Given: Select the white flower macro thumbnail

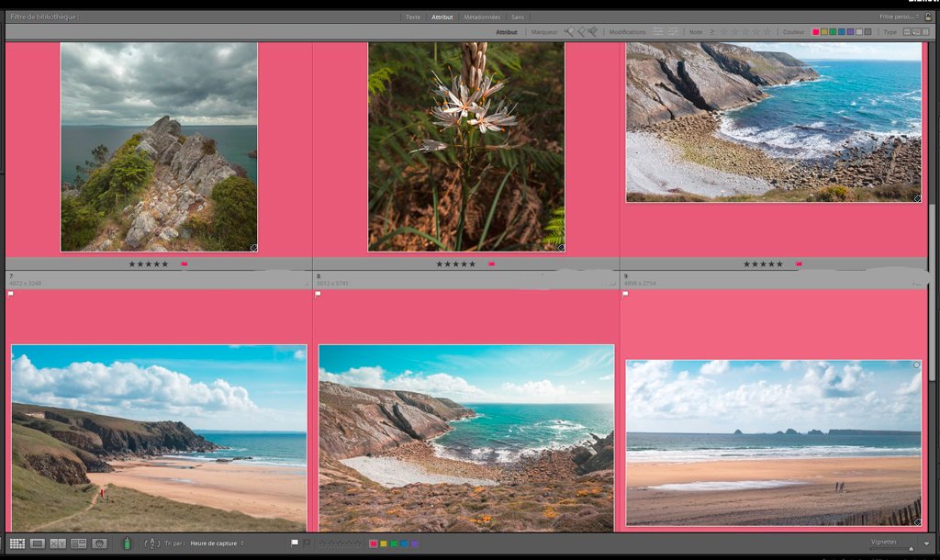Looking at the screenshot, I should point(466,147).
